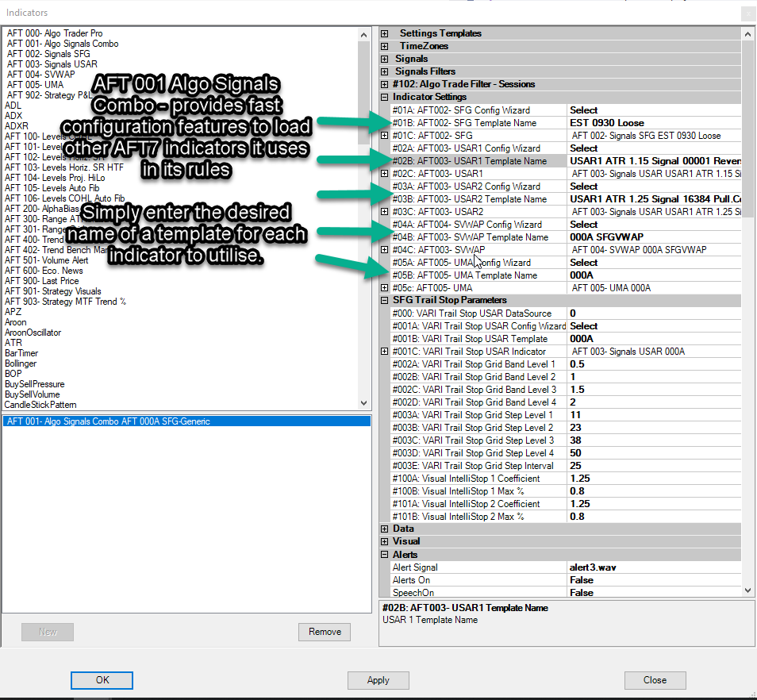This screenshot has height=700, width=757.
Task: Expand the Settings Templates section
Action: pyautogui.click(x=385, y=33)
